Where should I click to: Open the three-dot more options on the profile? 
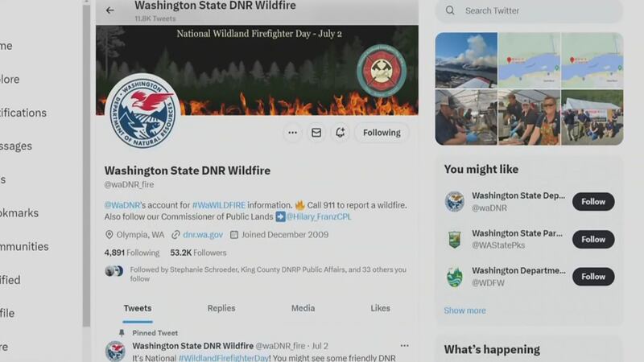(292, 133)
